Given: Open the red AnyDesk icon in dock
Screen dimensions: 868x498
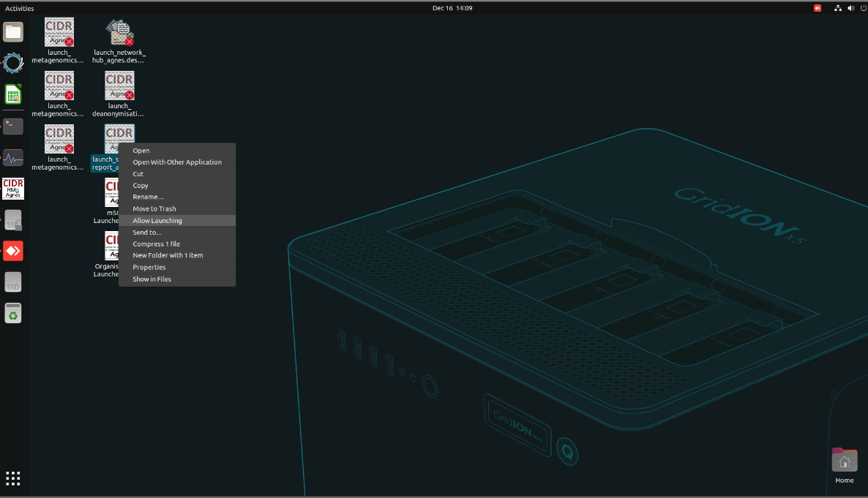Looking at the screenshot, I should (x=13, y=251).
